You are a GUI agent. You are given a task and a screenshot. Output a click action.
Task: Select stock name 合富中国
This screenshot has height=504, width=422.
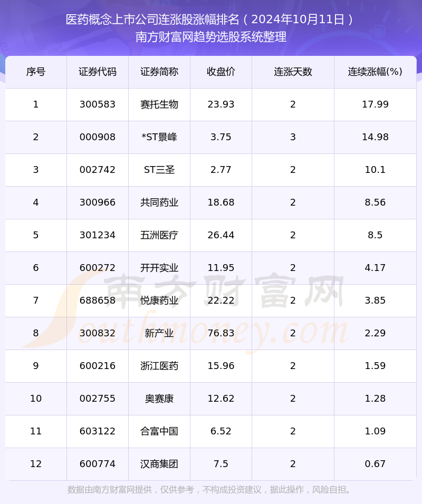click(159, 431)
